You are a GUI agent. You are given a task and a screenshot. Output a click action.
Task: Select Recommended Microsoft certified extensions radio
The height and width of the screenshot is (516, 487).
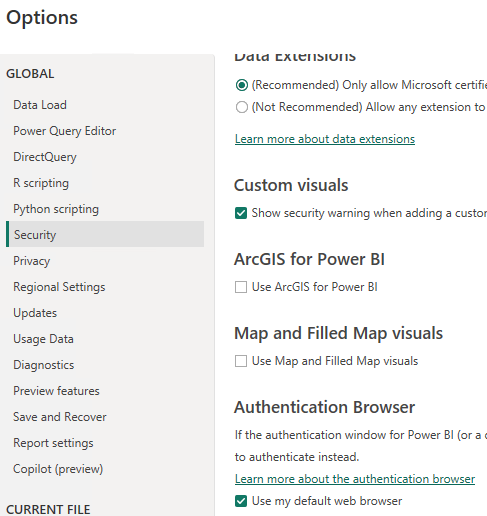242,85
